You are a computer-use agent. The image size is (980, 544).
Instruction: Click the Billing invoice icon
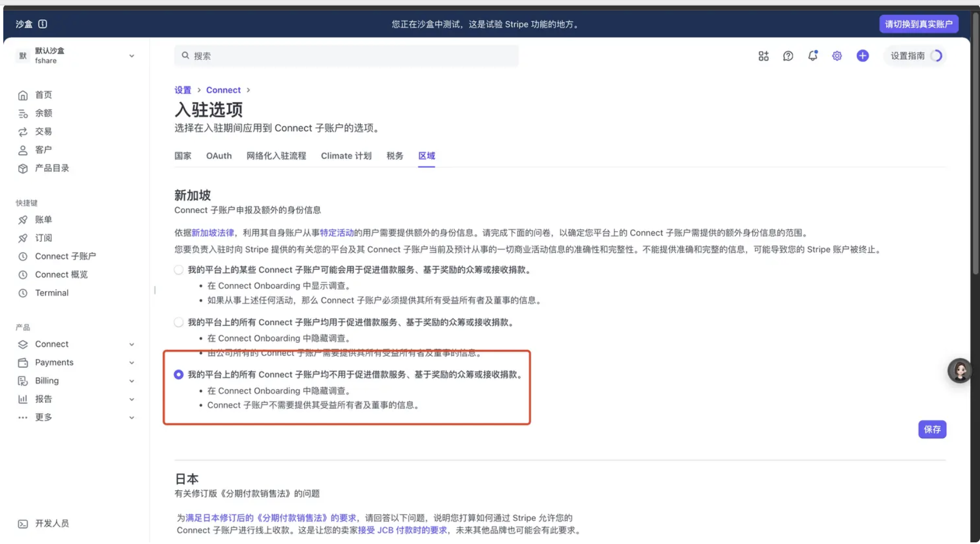pos(23,381)
